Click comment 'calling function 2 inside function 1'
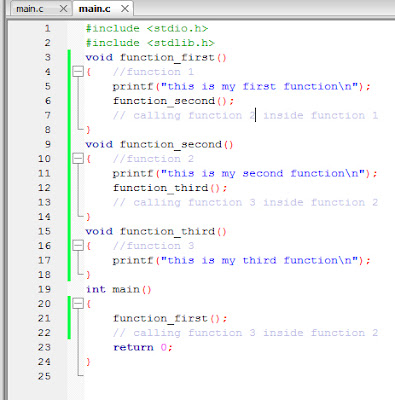Image resolution: width=395 pixels, height=400 pixels. pyautogui.click(x=245, y=116)
